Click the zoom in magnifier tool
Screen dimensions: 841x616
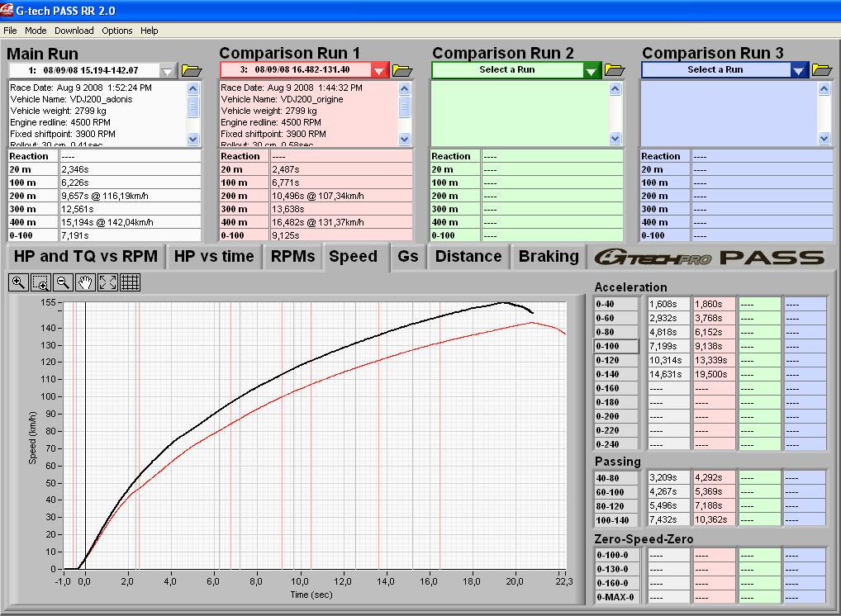point(18,282)
